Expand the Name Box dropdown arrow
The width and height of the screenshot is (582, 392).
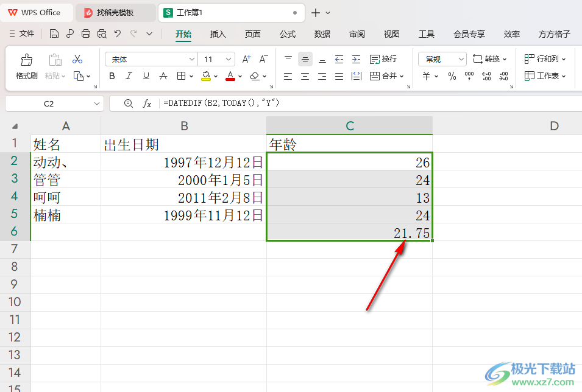(x=97, y=103)
